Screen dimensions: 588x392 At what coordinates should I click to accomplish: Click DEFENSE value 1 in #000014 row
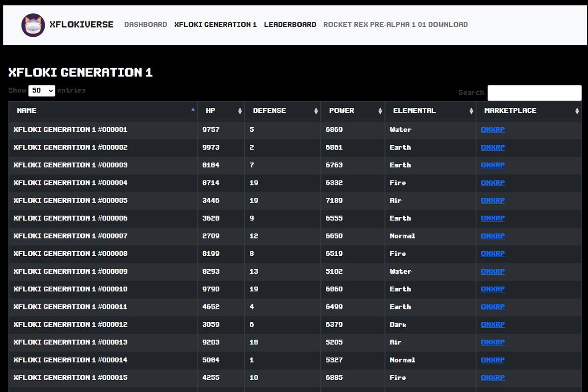[251, 360]
